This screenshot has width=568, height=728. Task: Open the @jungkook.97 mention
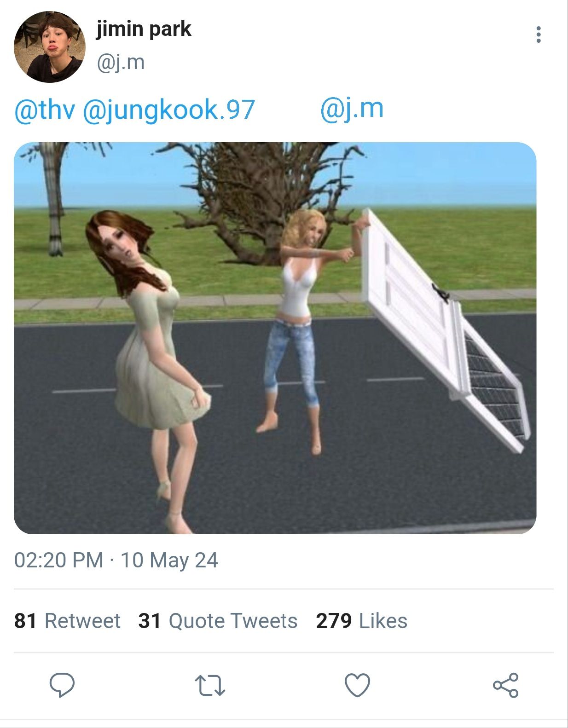168,110
